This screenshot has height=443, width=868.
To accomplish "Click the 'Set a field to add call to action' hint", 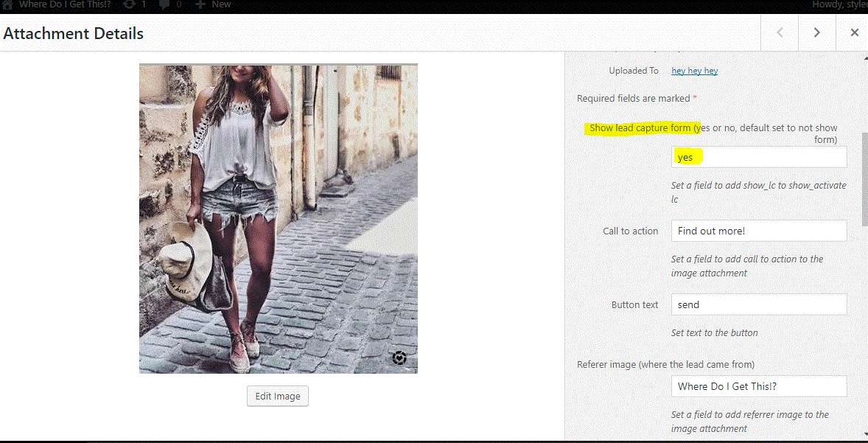I will pyautogui.click(x=747, y=266).
